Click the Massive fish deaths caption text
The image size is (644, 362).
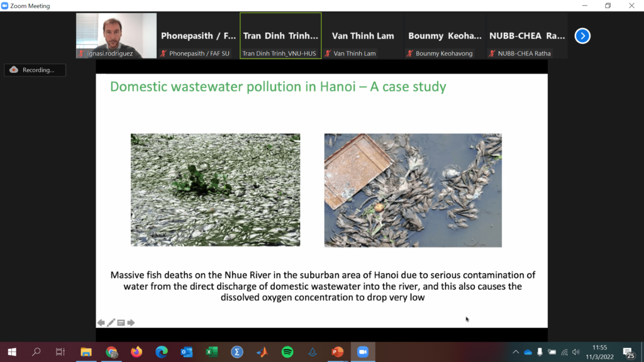coord(323,286)
